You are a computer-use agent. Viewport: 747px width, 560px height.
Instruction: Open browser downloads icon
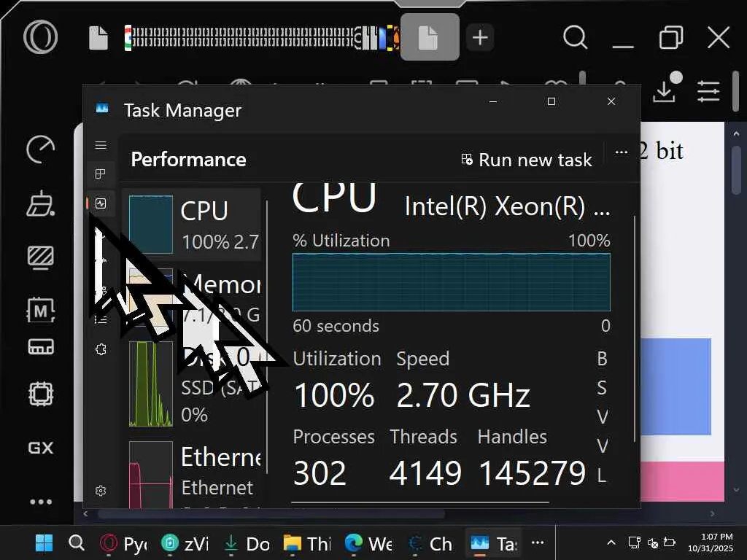tap(664, 91)
